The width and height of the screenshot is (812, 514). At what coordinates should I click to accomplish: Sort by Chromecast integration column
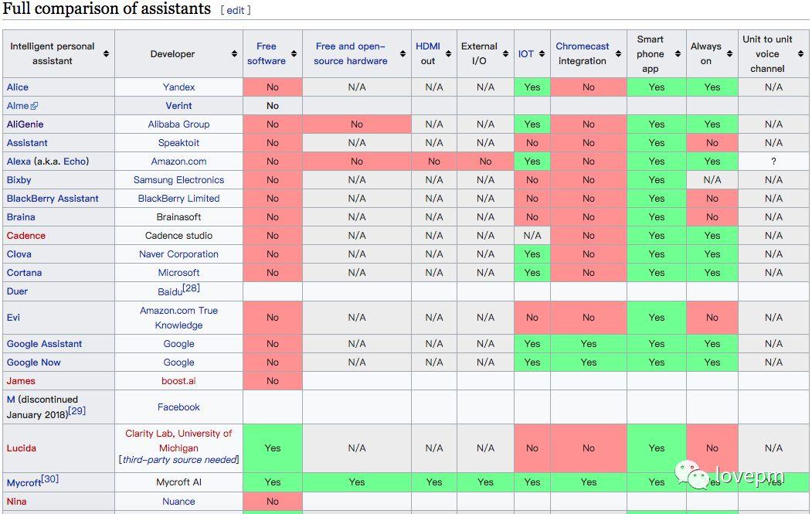pos(618,54)
